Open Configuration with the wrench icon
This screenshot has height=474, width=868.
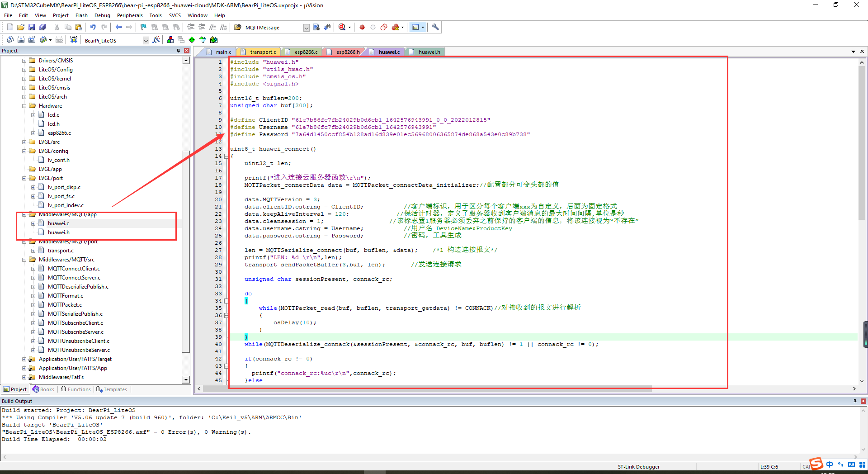[435, 27]
